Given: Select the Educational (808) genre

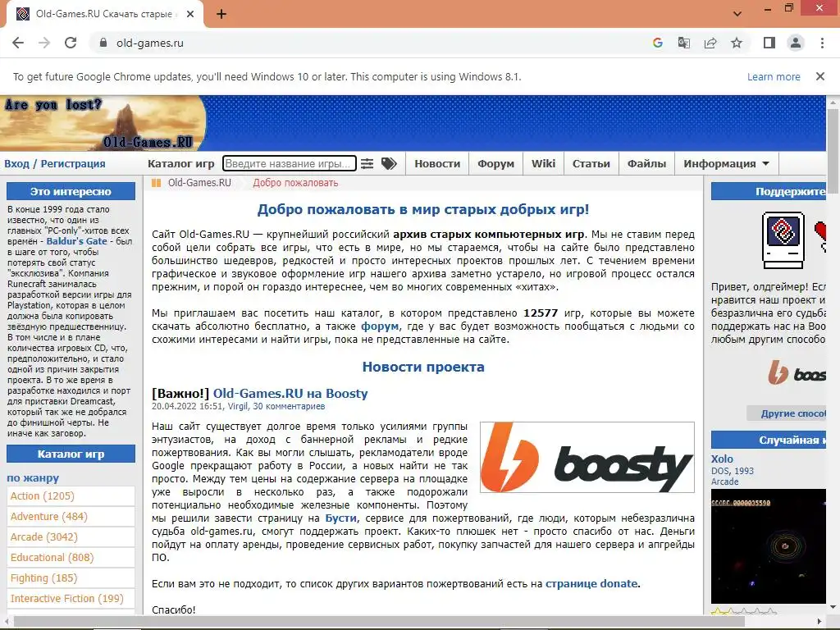Looking at the screenshot, I should click(71, 557).
